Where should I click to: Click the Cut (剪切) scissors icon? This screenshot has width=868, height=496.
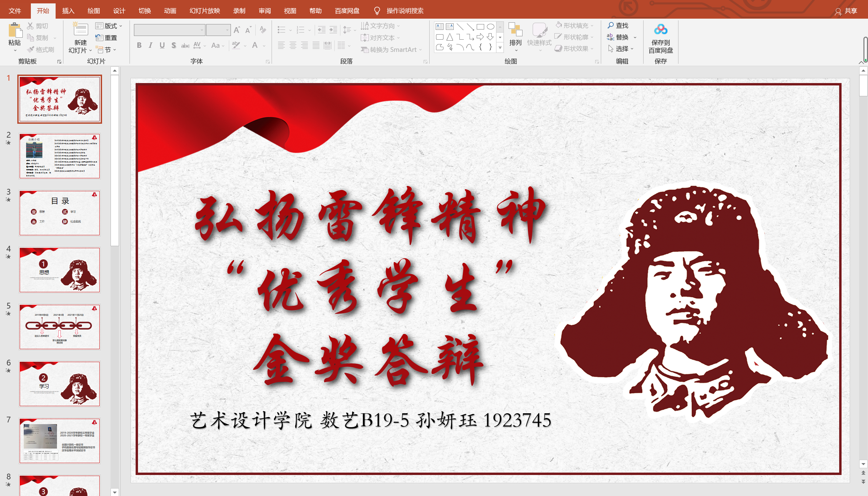point(30,26)
